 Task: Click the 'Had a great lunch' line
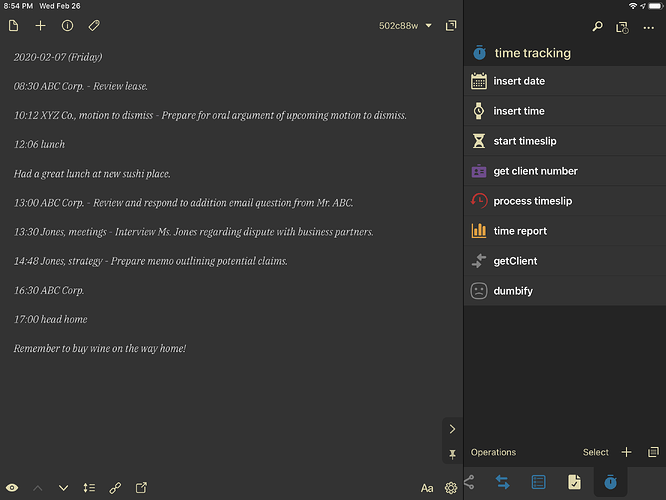[x=92, y=174]
